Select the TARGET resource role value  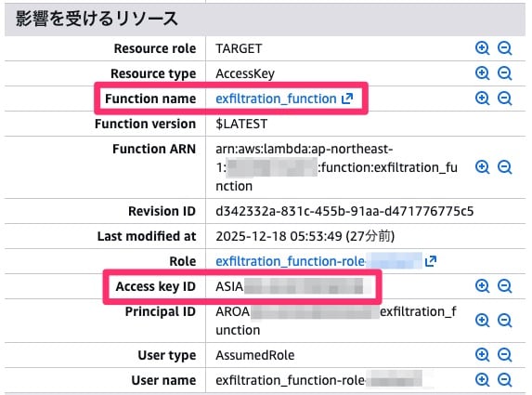click(x=239, y=48)
